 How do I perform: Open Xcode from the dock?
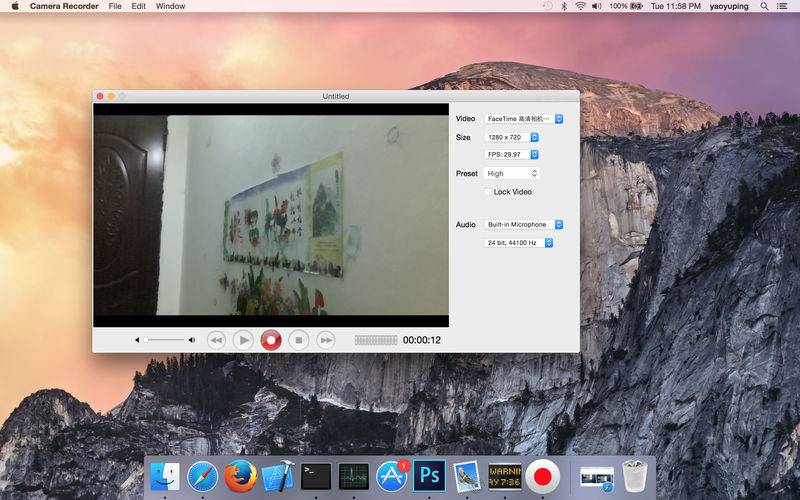[x=278, y=477]
